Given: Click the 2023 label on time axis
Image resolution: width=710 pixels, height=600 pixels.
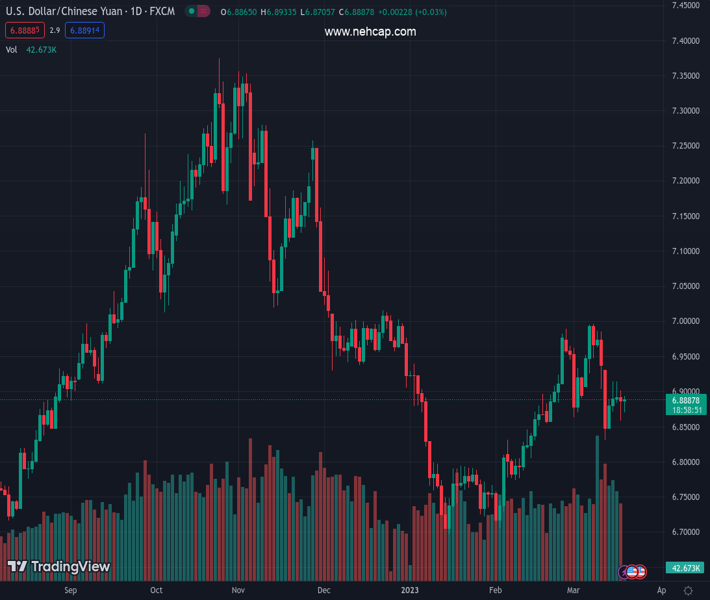Looking at the screenshot, I should (x=410, y=590).
